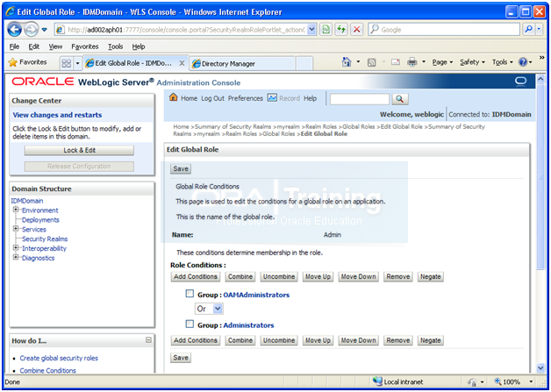Open the Page command bar menu
This screenshot has width=551, height=392.
(442, 62)
